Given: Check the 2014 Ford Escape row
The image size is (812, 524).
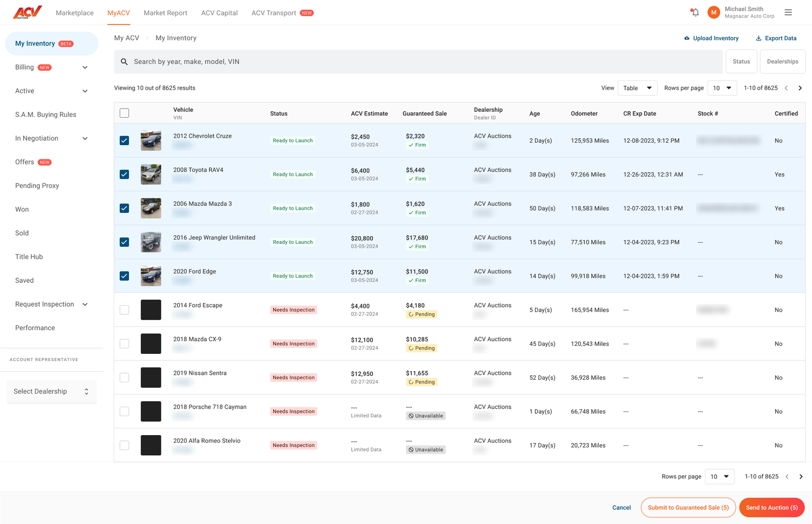Looking at the screenshot, I should (124, 310).
